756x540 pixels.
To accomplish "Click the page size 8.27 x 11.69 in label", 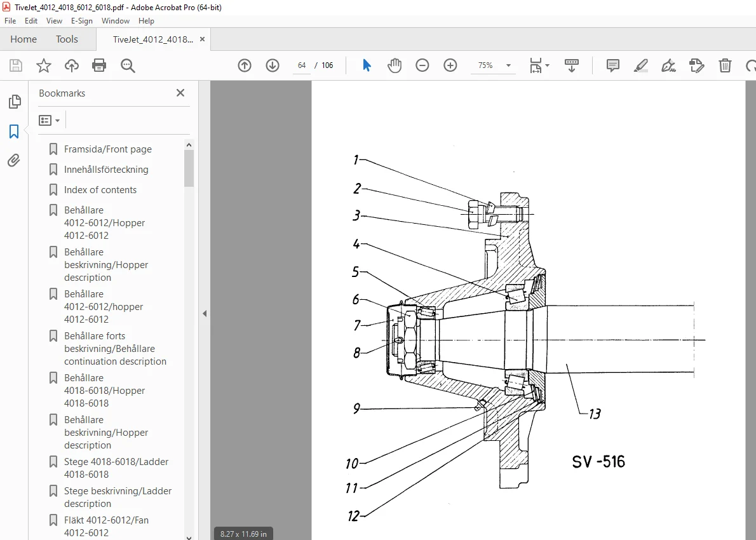I will (243, 534).
